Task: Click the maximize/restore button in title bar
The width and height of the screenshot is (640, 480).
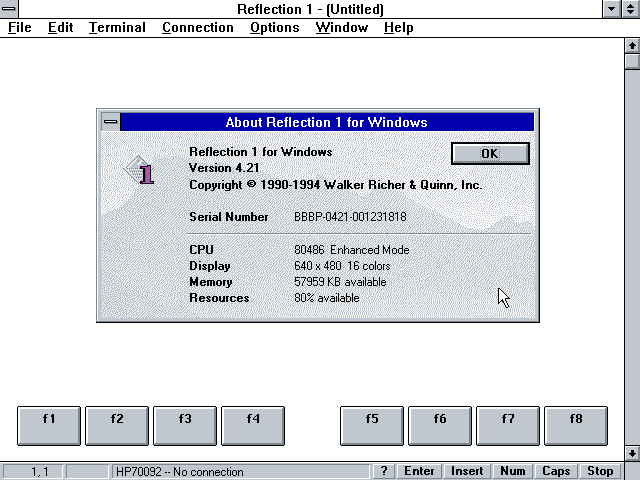Action: pyautogui.click(x=631, y=9)
